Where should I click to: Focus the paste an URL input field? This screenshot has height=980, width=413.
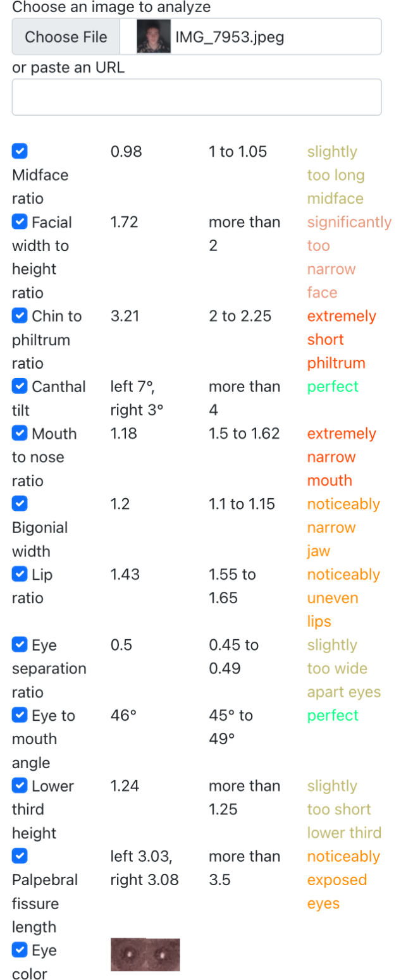pos(197,97)
